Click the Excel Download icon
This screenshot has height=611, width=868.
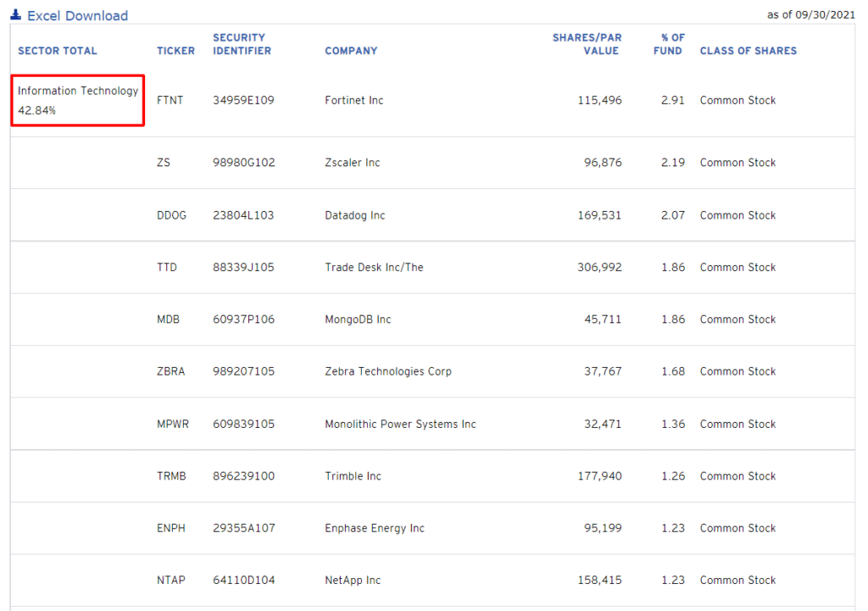point(16,14)
